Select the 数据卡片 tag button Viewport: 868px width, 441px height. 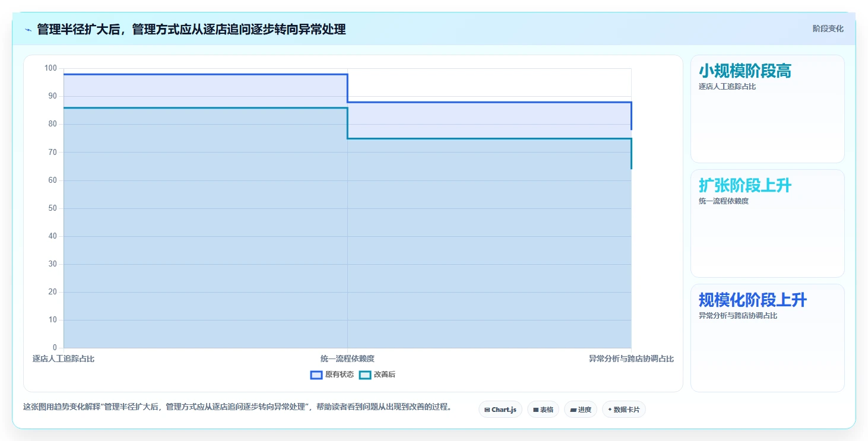coord(624,410)
